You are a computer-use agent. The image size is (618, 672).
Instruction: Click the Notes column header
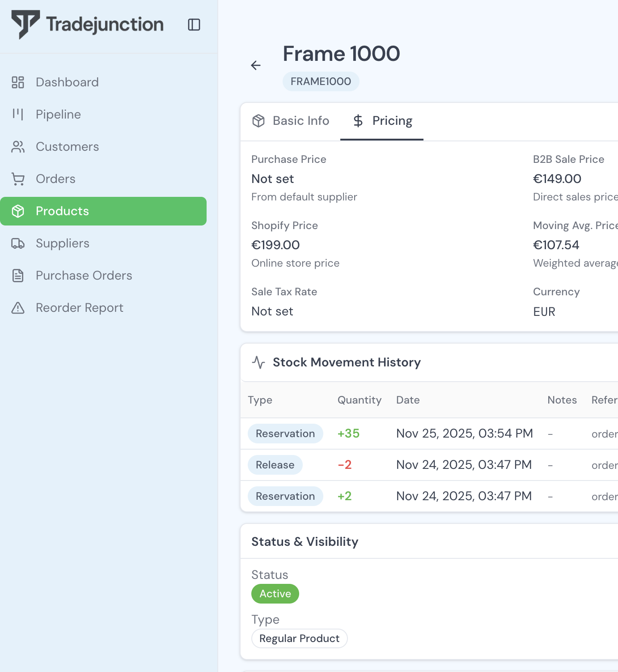[x=562, y=400]
